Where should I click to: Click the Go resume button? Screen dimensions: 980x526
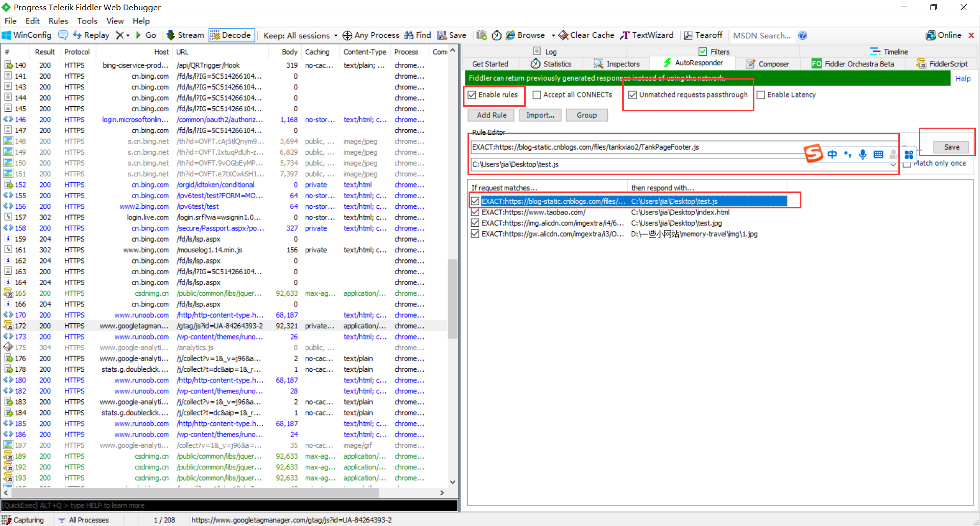(x=146, y=35)
